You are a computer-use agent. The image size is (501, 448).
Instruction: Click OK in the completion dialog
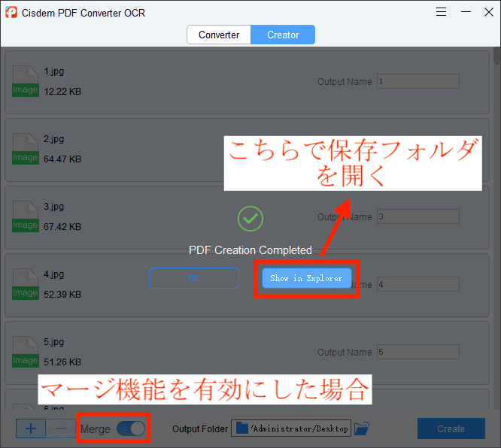pyautogui.click(x=194, y=278)
